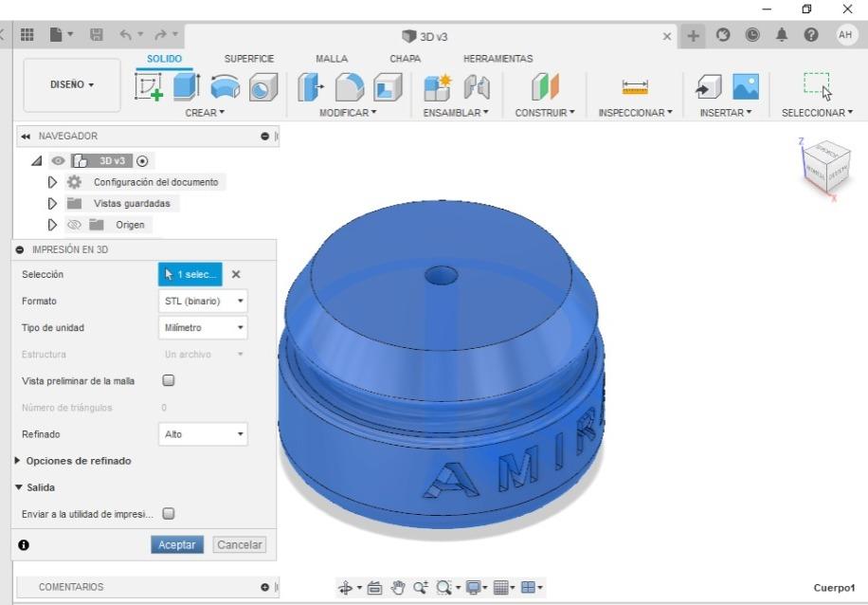Image resolution: width=868 pixels, height=605 pixels.
Task: Toggle visibility eye of 3D v3 component
Action: coord(58,160)
